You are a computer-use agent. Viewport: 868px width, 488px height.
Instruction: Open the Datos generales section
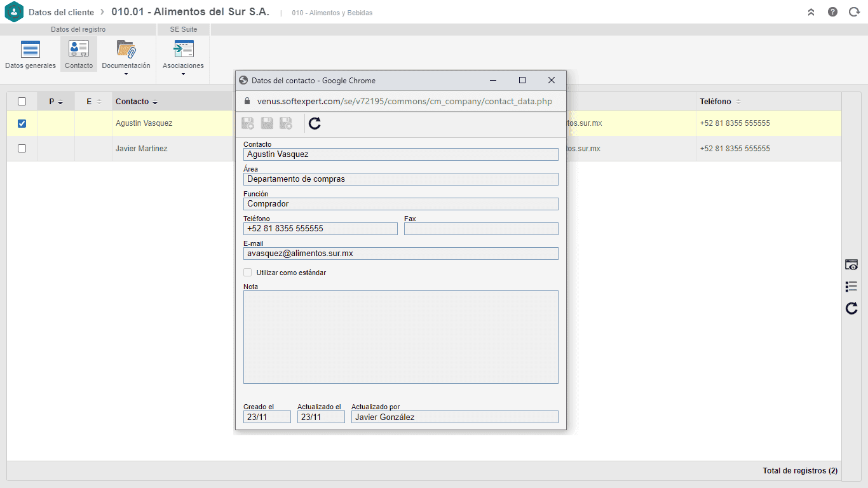[31, 55]
